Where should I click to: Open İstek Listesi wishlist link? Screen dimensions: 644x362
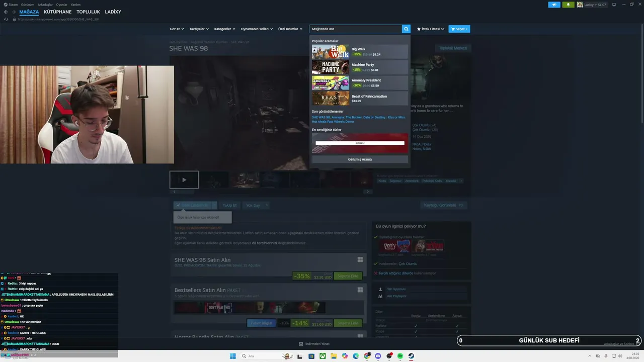coord(431,29)
